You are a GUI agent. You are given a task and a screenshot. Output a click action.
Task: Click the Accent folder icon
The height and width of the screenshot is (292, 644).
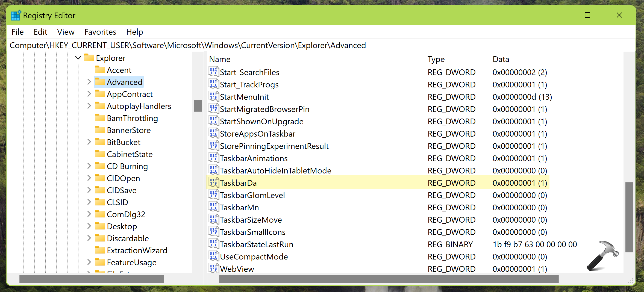pos(100,70)
